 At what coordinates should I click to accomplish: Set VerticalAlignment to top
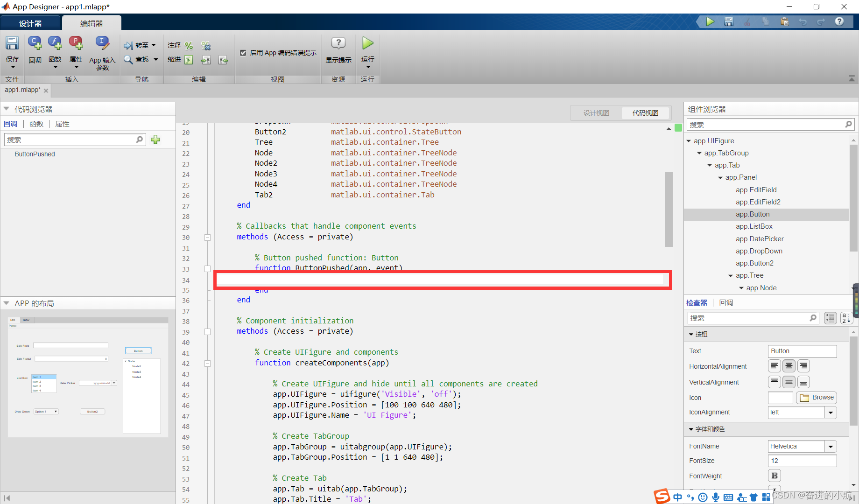[x=775, y=382]
